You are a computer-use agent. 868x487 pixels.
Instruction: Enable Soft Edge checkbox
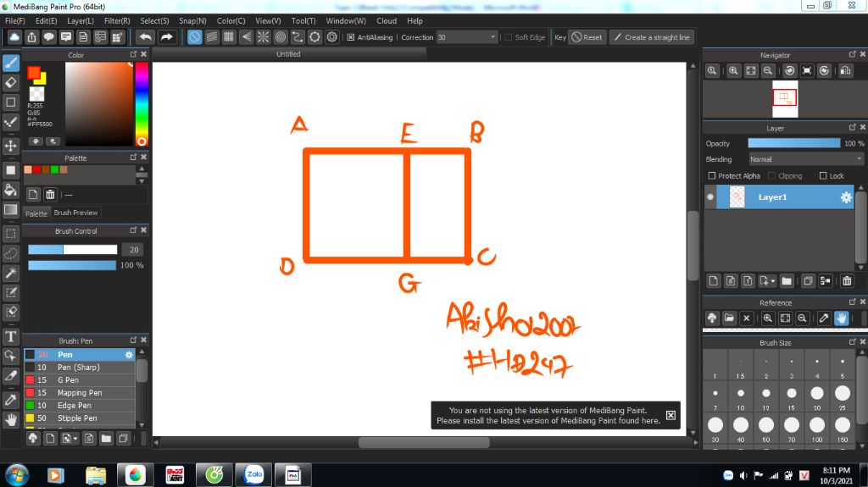508,37
